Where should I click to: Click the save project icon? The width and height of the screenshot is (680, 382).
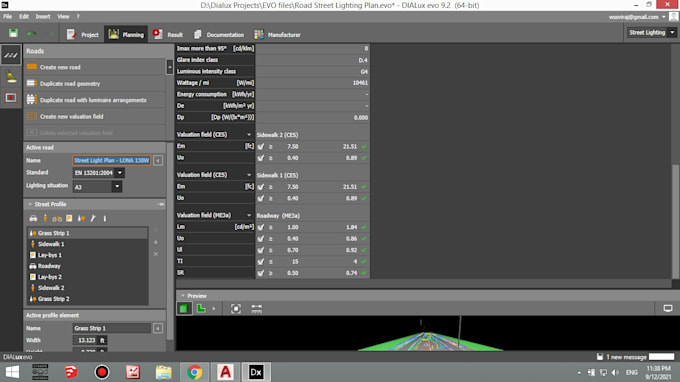13,34
